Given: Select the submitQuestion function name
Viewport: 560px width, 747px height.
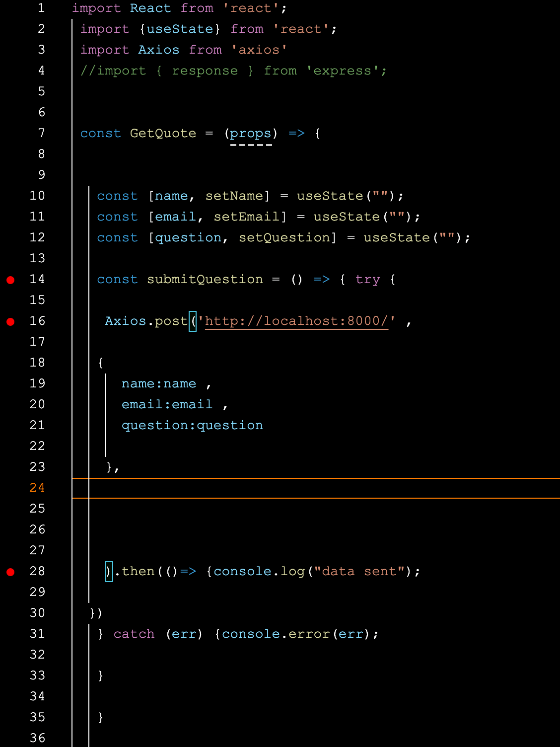Looking at the screenshot, I should coord(205,280).
